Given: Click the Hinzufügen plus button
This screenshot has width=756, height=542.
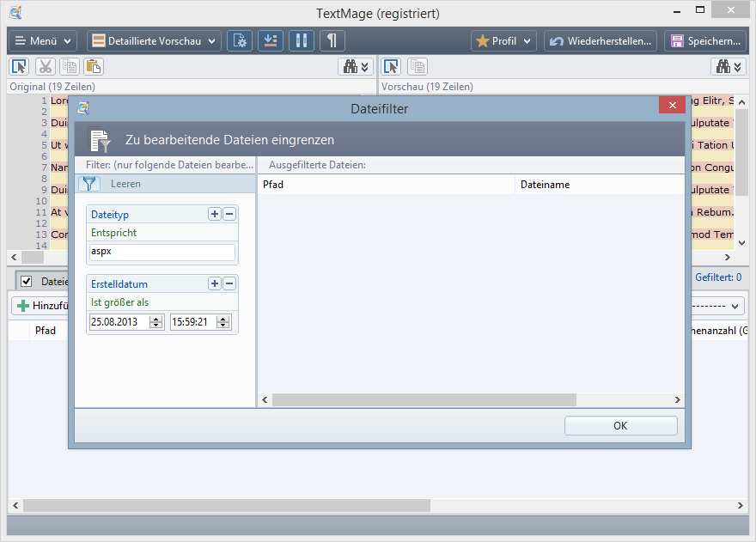Looking at the screenshot, I should pyautogui.click(x=41, y=306).
